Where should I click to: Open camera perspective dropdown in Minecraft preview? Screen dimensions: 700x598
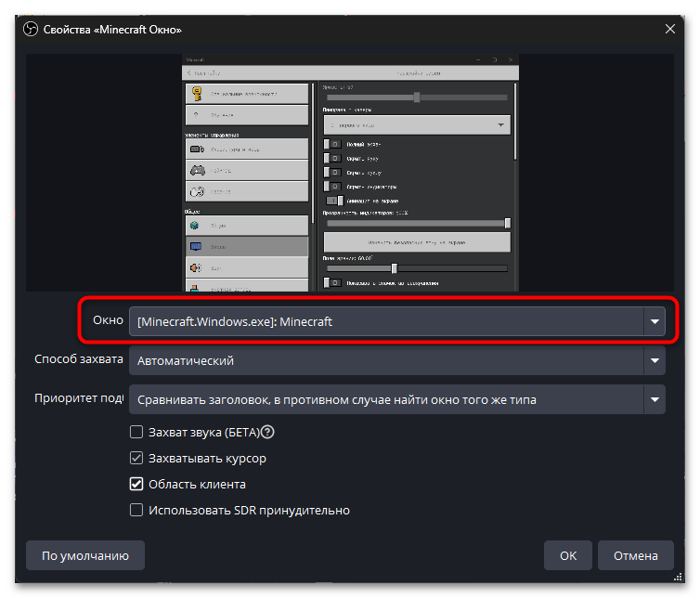pyautogui.click(x=417, y=125)
